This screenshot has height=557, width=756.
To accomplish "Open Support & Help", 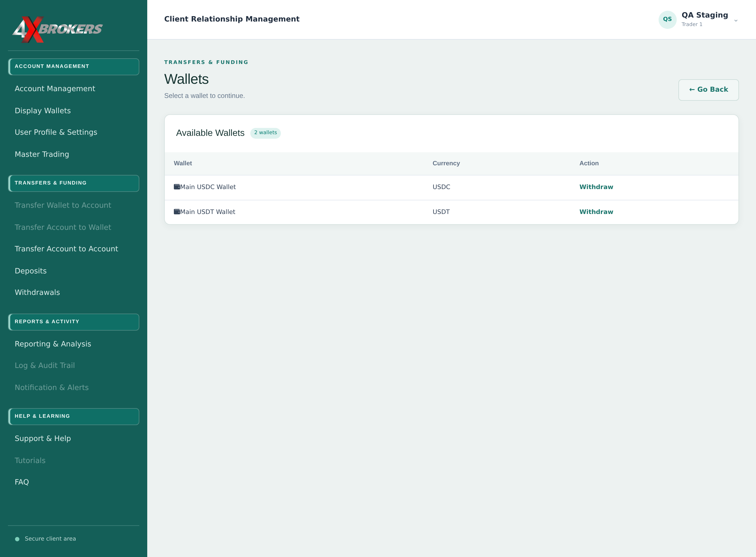I will [43, 438].
